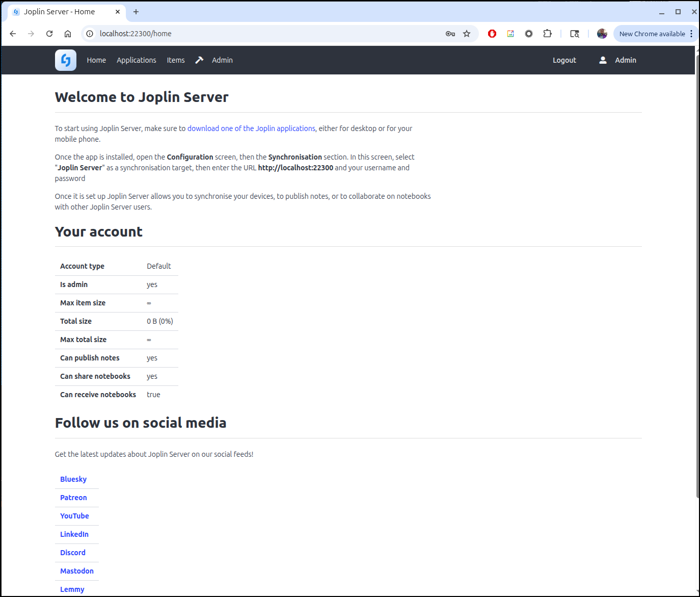
Task: Open the Chrome three-dot menu
Action: 691,34
